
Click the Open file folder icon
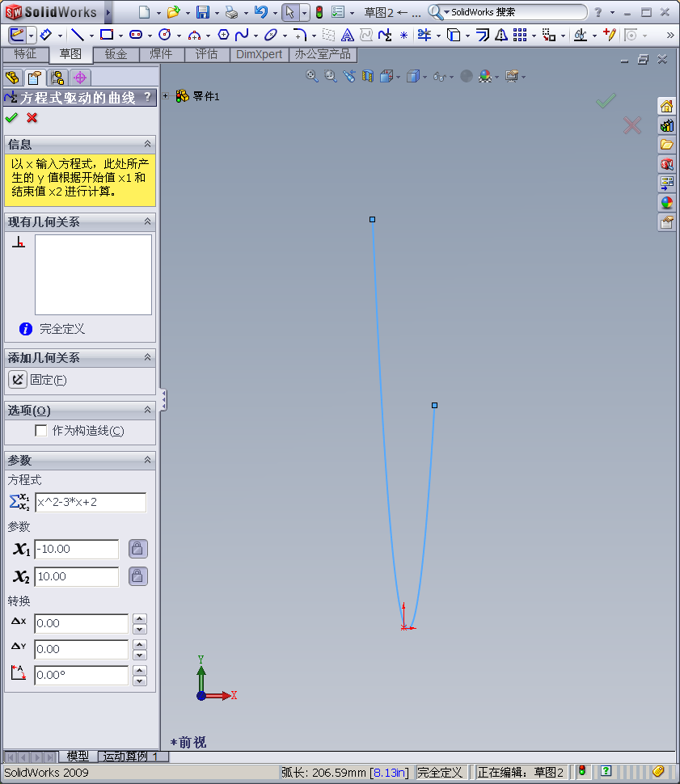click(x=173, y=12)
